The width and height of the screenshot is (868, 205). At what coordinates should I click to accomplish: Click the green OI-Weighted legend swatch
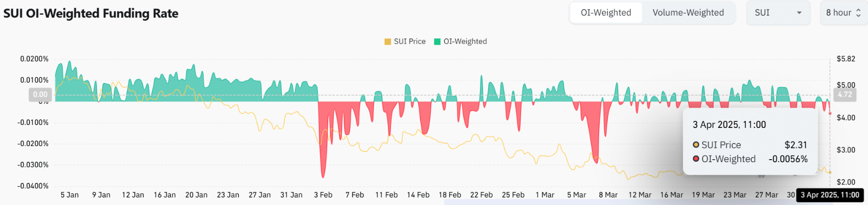[437, 41]
